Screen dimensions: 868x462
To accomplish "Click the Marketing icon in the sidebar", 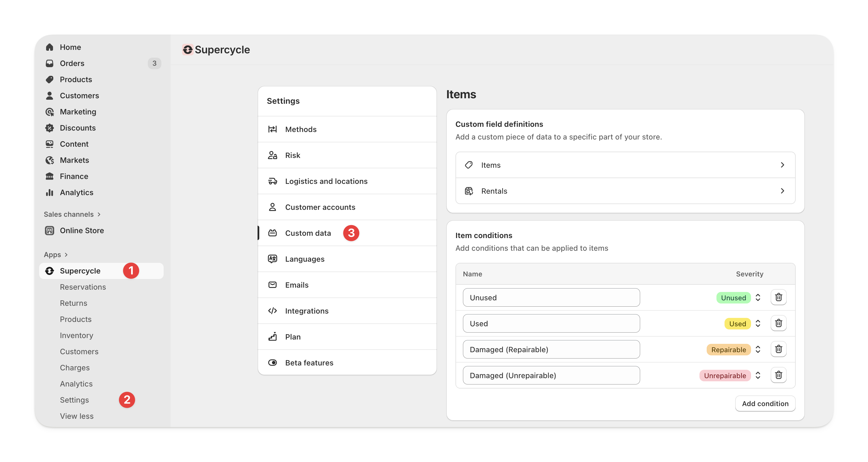I will click(x=50, y=112).
